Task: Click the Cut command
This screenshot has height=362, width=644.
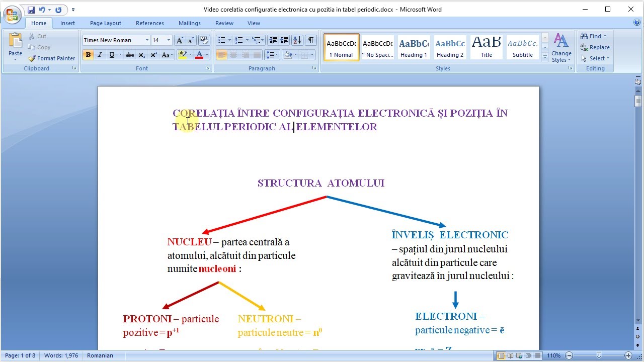Action: (37, 36)
